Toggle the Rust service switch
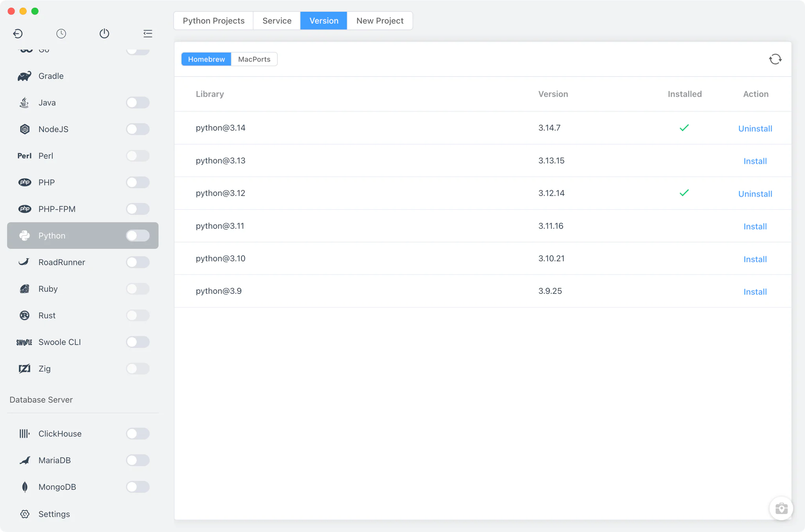805x532 pixels. click(138, 316)
